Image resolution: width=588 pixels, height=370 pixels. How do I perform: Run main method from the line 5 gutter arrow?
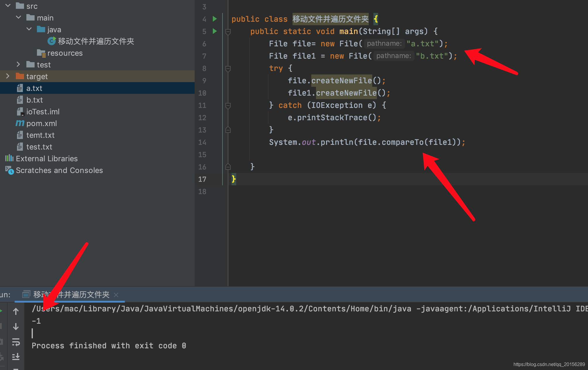click(x=215, y=31)
